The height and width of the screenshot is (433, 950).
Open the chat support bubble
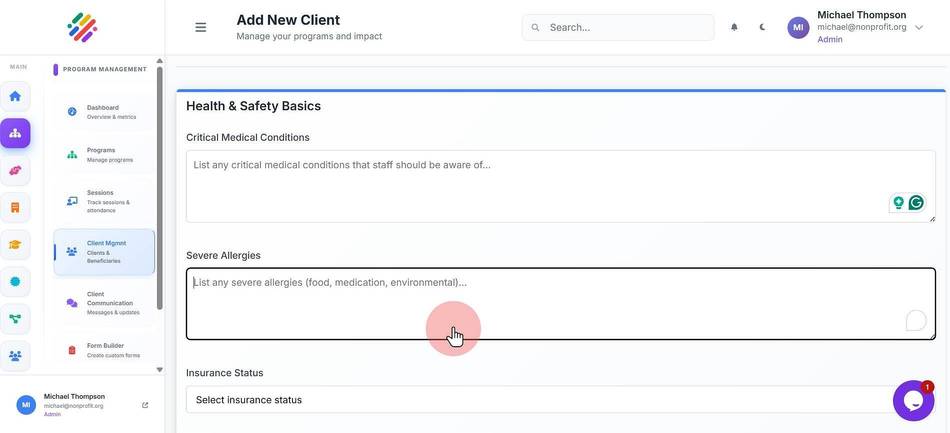point(913,400)
